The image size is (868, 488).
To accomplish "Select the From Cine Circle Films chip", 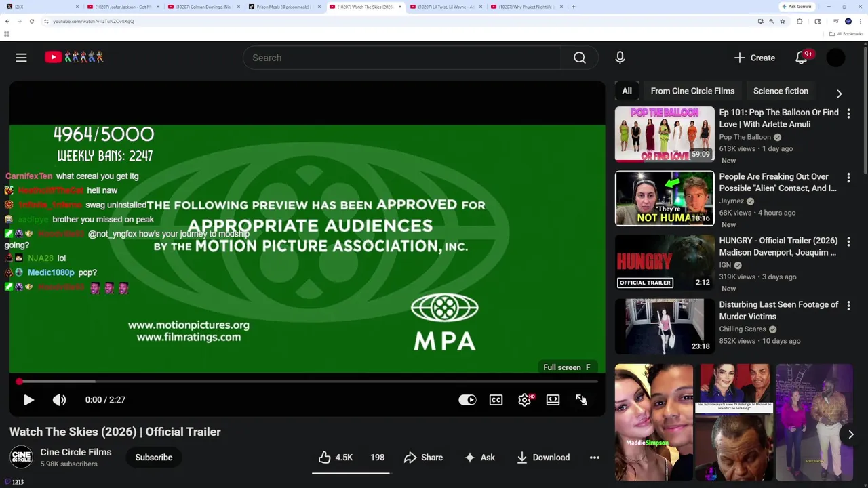I will [x=692, y=91].
